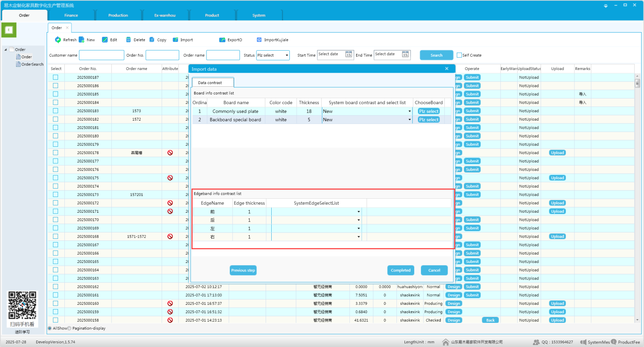Select checkbox for order 2025000187
Viewport: 644px width, 347px height.
[x=56, y=77]
